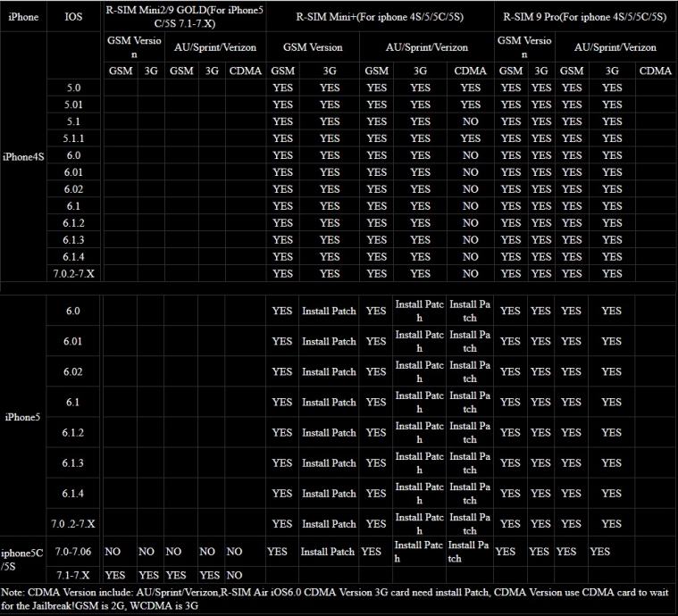Click "GSM Version" subheader under R-SIM Mini+

pyautogui.click(x=313, y=47)
